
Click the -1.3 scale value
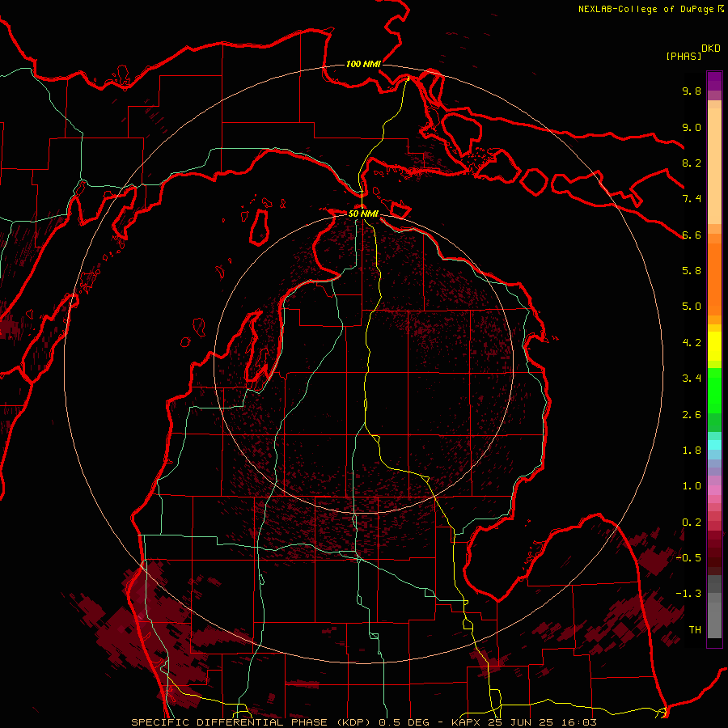pyautogui.click(x=688, y=594)
